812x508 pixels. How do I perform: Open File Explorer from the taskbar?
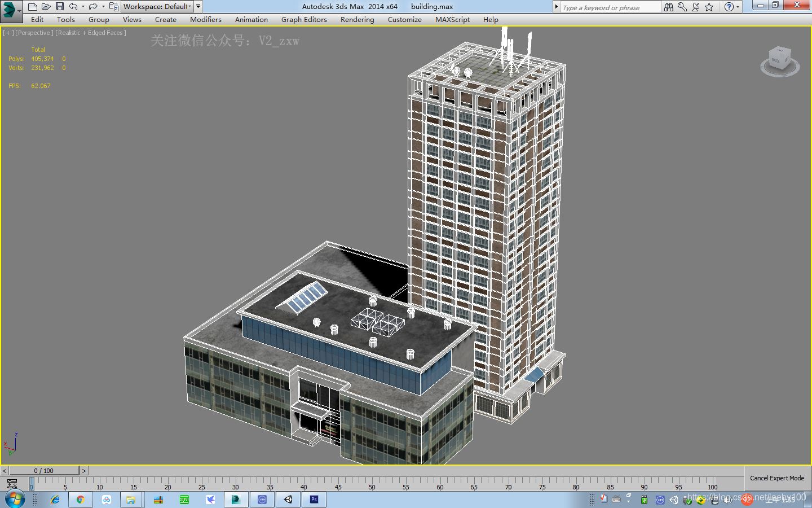tap(130, 500)
